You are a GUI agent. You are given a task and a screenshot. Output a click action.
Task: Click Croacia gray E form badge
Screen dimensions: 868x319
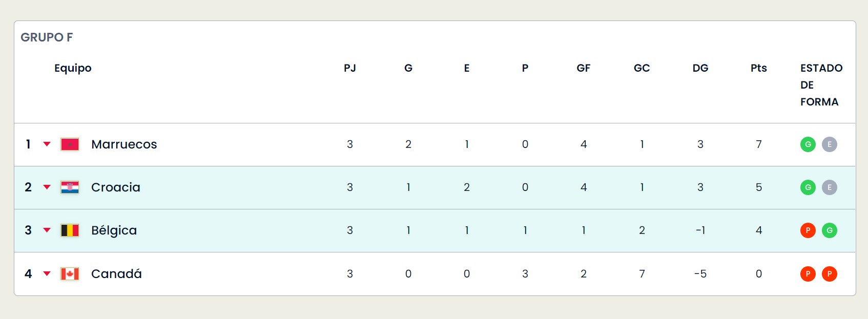click(x=830, y=187)
